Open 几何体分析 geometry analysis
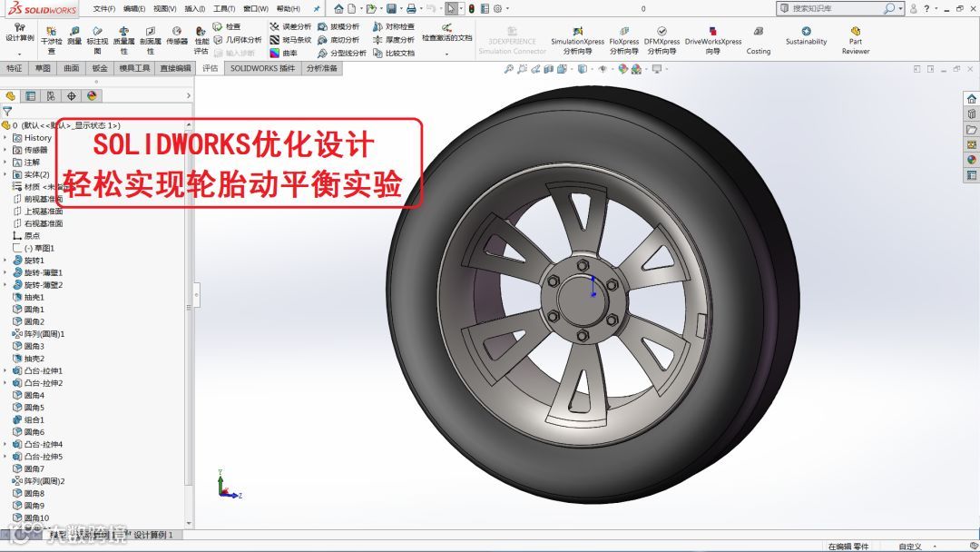This screenshot has height=552, width=980. pyautogui.click(x=238, y=39)
